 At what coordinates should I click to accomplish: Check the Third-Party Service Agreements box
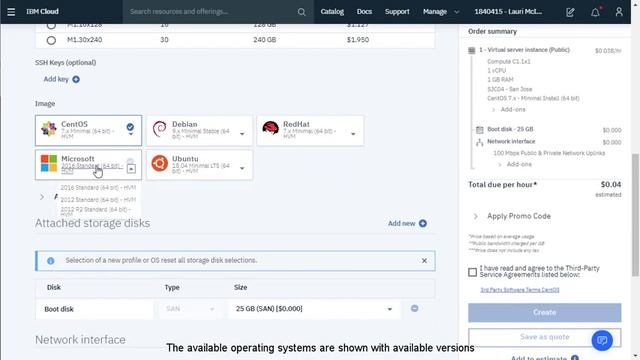[472, 272]
